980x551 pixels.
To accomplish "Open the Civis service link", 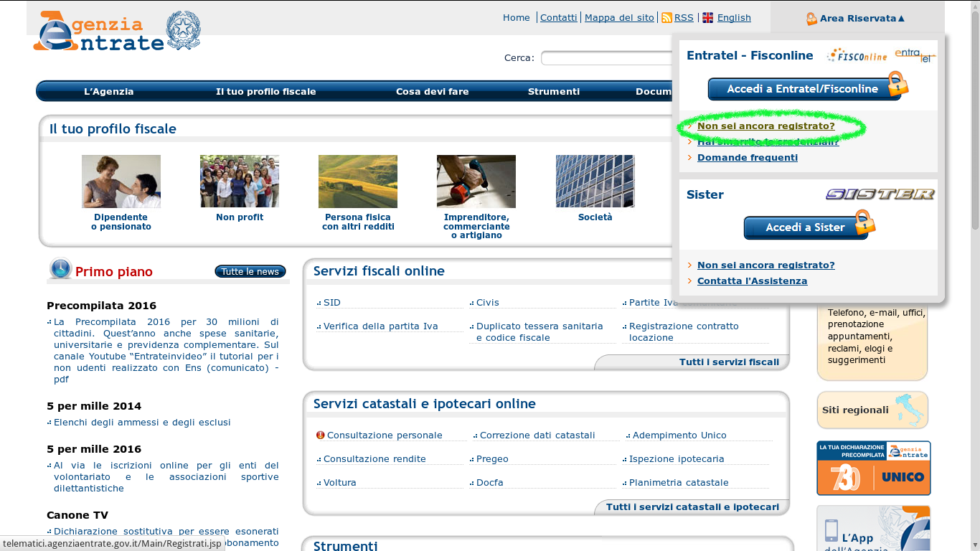I will 488,303.
